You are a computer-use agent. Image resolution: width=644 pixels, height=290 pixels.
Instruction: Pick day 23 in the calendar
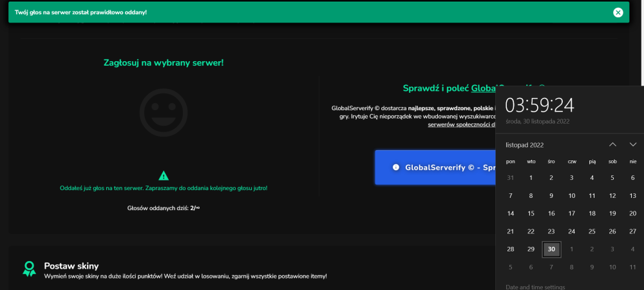pos(551,231)
